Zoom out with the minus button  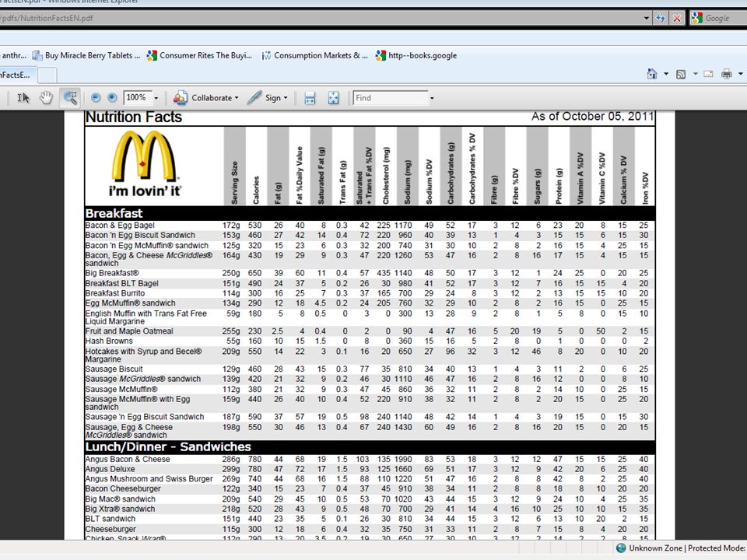(96, 98)
